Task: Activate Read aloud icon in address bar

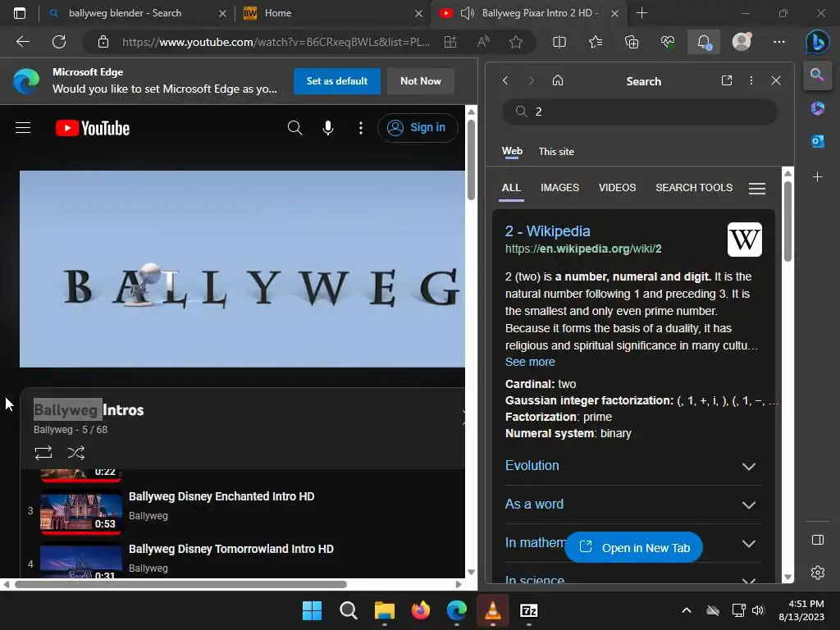Action: click(483, 42)
